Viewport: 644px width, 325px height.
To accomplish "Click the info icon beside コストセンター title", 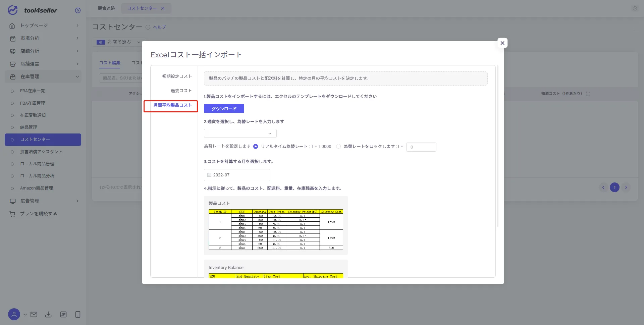I will click(x=148, y=27).
